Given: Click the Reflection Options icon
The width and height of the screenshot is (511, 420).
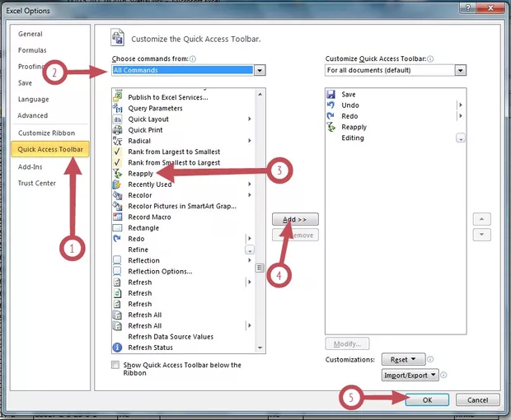Looking at the screenshot, I should click(117, 271).
